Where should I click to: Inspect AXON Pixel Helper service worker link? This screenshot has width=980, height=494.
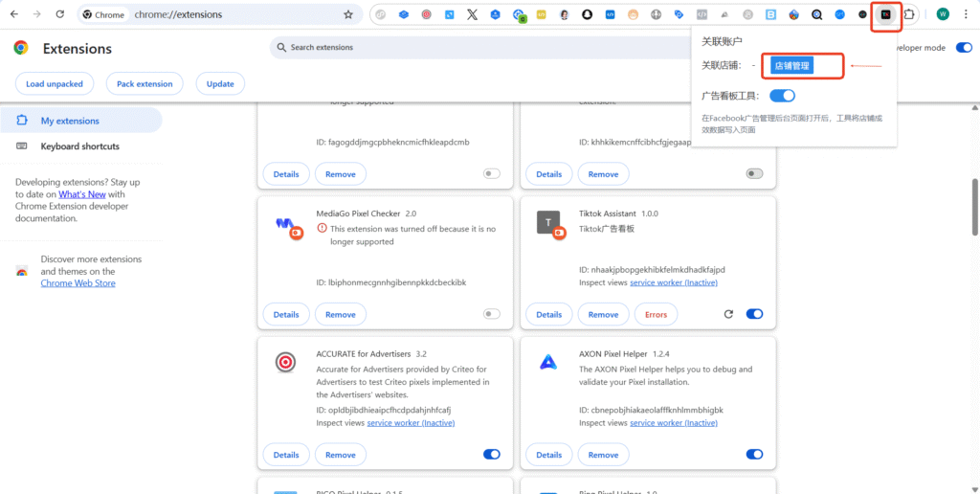674,423
